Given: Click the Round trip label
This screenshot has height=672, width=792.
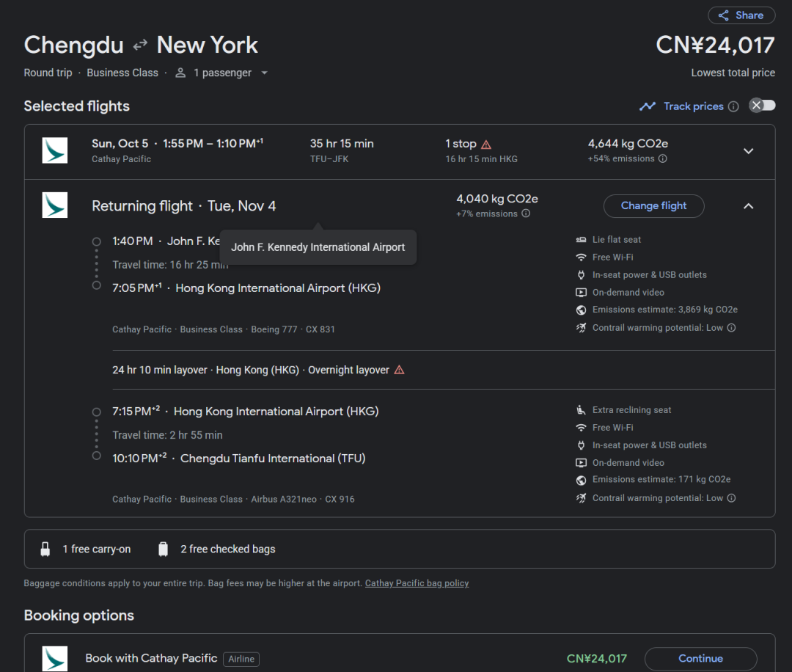Looking at the screenshot, I should pyautogui.click(x=48, y=73).
